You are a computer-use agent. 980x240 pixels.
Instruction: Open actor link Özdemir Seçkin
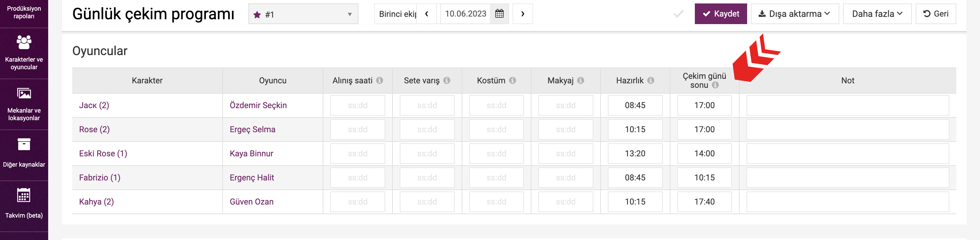click(258, 105)
